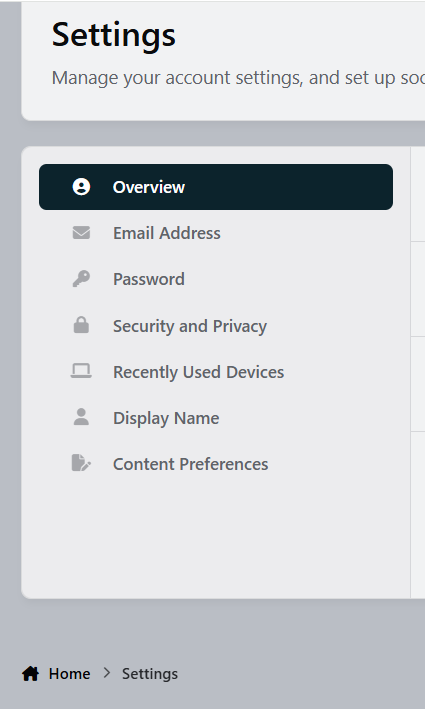Open the Email Address settings section

(216, 233)
